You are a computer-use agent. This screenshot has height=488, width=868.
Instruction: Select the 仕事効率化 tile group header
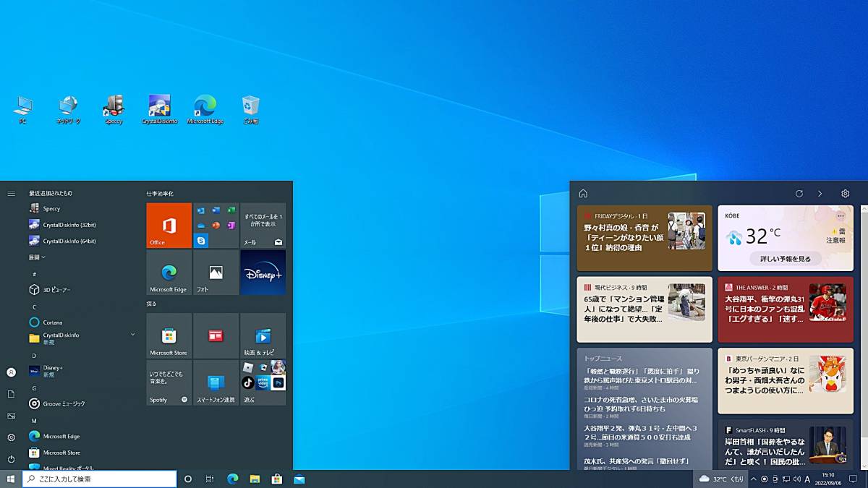click(160, 194)
